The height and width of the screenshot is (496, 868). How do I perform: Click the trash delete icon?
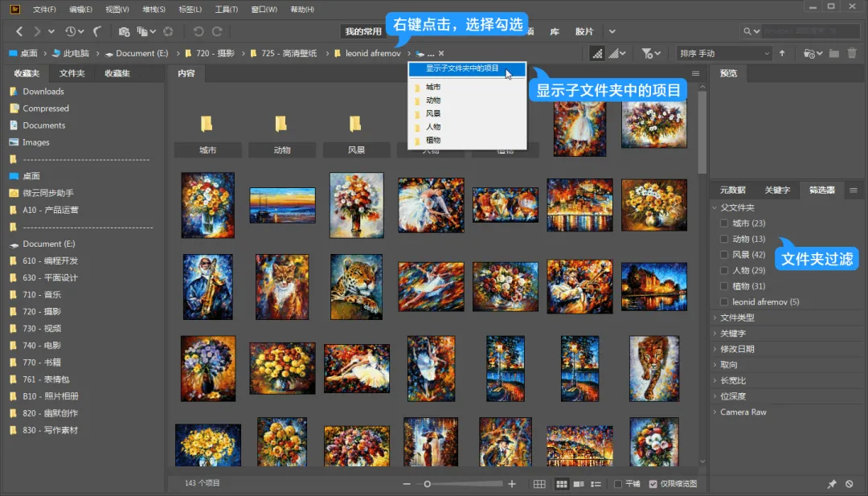pyautogui.click(x=852, y=54)
